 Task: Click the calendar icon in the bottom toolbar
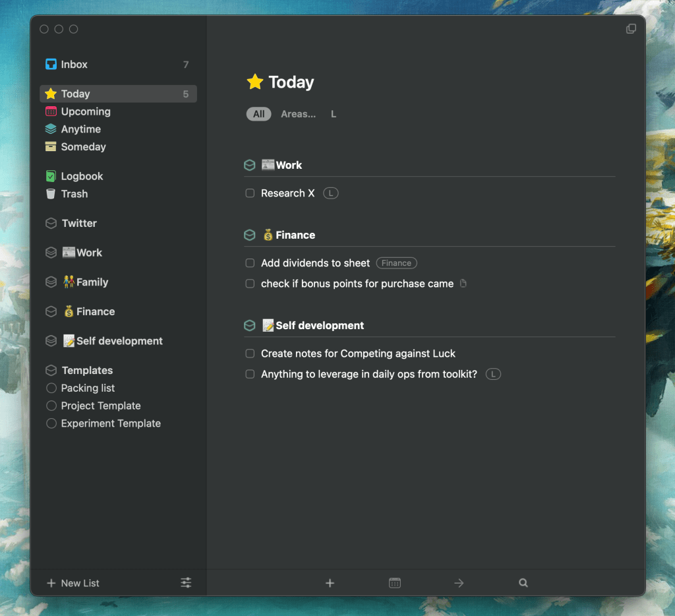click(394, 583)
